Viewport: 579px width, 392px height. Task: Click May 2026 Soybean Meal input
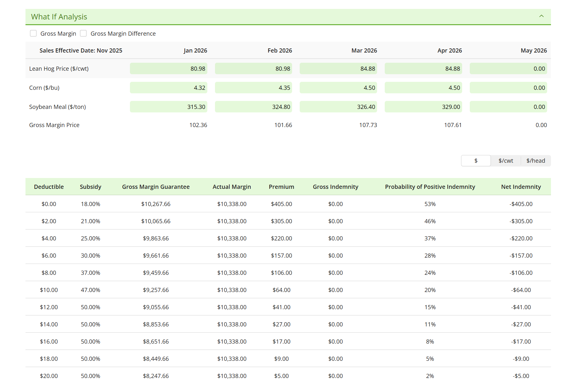[508, 107]
